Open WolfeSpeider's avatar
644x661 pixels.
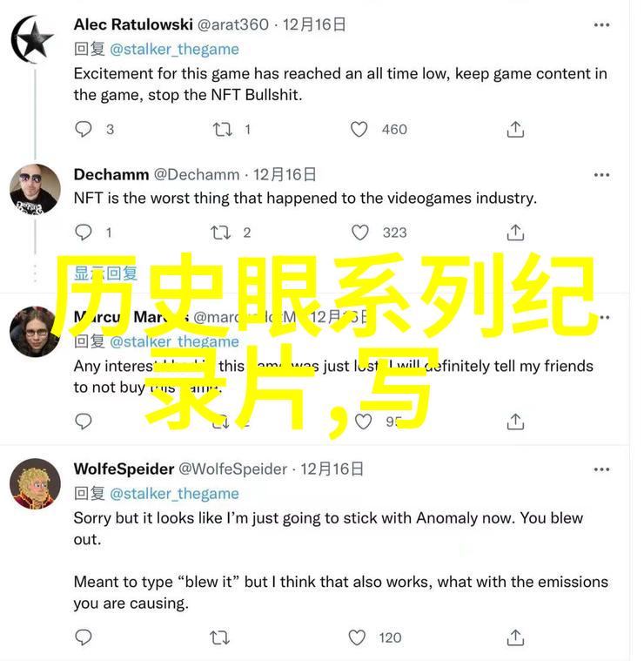pyautogui.click(x=35, y=483)
